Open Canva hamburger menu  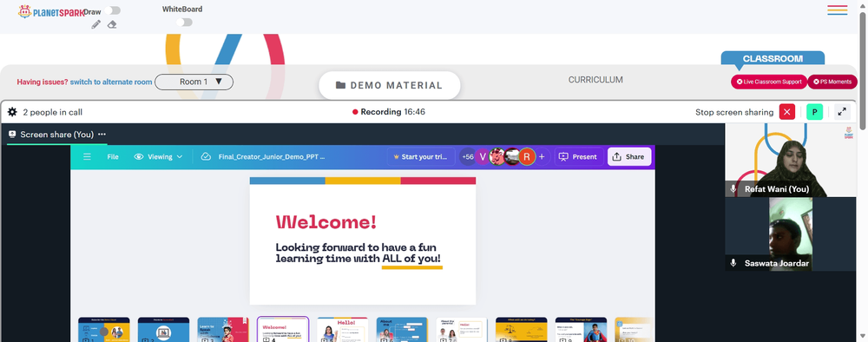coord(87,156)
